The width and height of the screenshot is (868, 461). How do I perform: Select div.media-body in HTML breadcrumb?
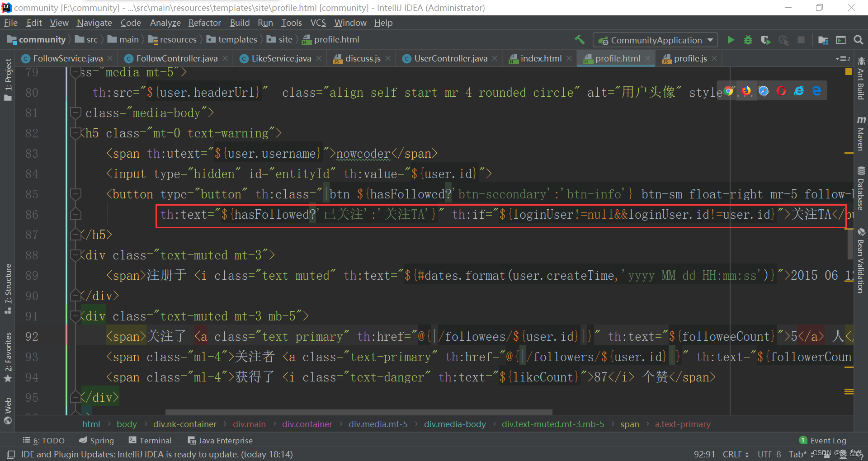tap(455, 424)
